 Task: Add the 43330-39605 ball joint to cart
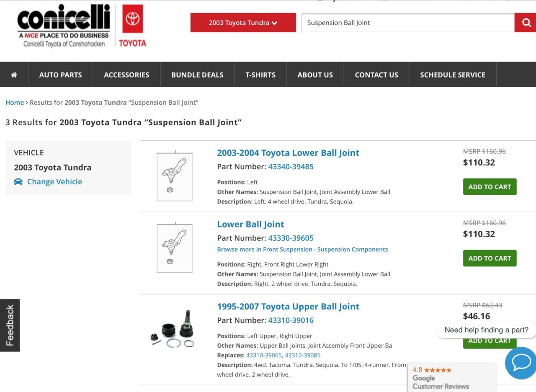tap(490, 258)
